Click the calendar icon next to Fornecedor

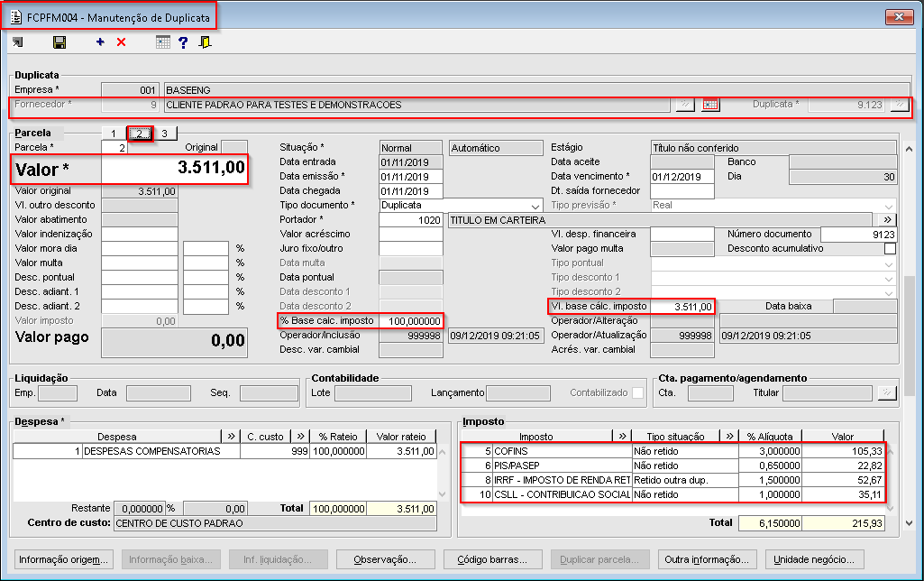(x=710, y=105)
